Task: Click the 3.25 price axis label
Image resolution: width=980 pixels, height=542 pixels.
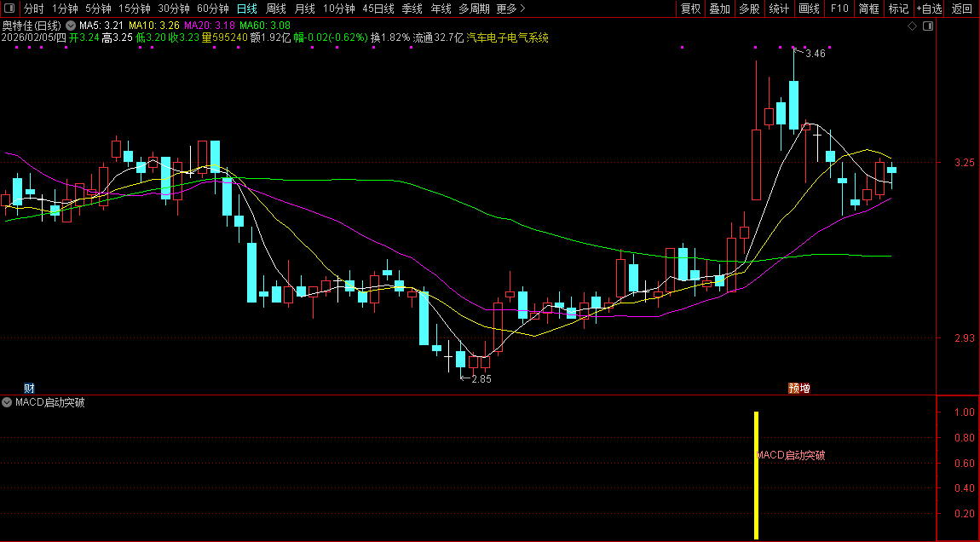Action: [965, 163]
